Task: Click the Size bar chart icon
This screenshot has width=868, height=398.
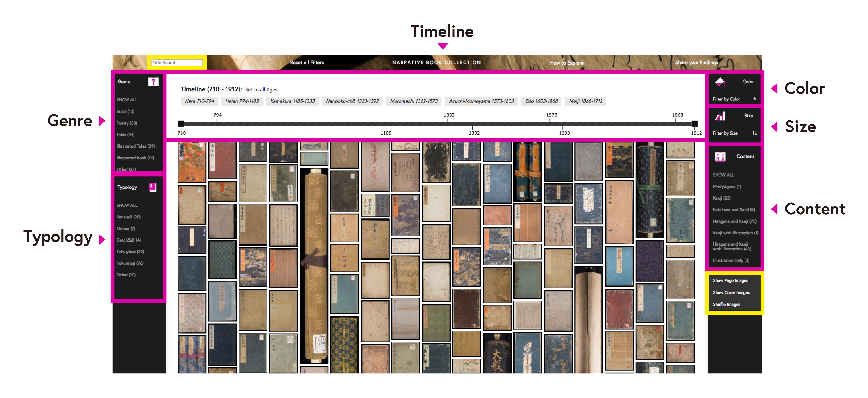Action: pos(720,116)
